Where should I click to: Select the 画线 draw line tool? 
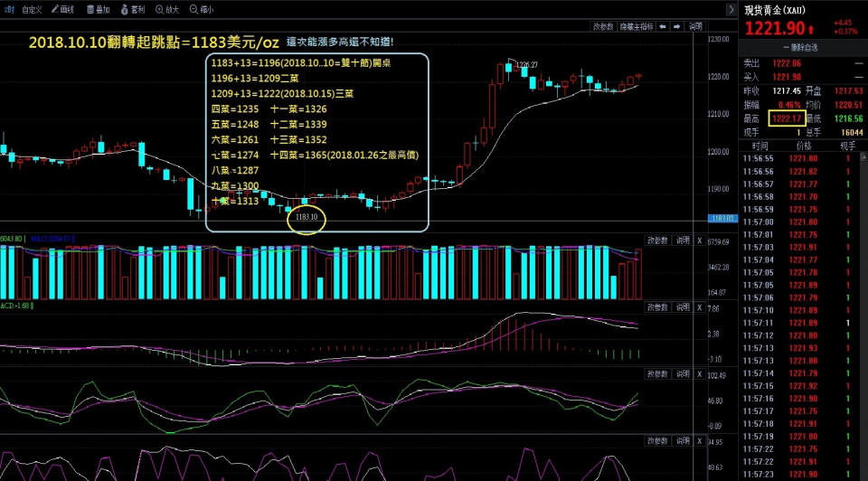(x=63, y=9)
